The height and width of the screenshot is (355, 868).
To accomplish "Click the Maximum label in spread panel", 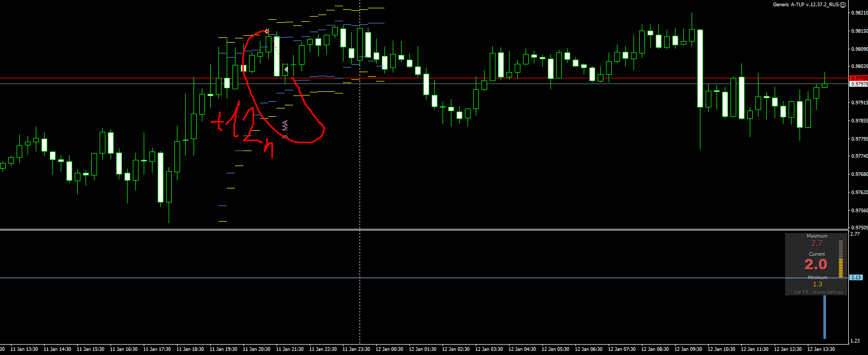I will [817, 236].
